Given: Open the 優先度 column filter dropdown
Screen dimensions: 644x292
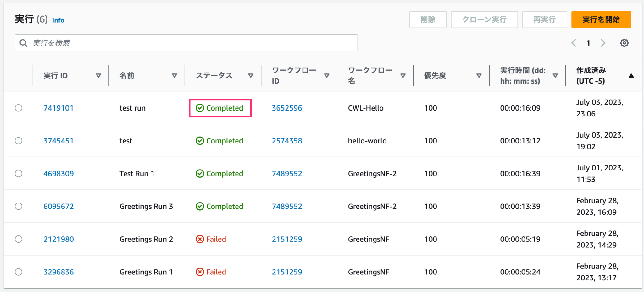Looking at the screenshot, I should [479, 75].
